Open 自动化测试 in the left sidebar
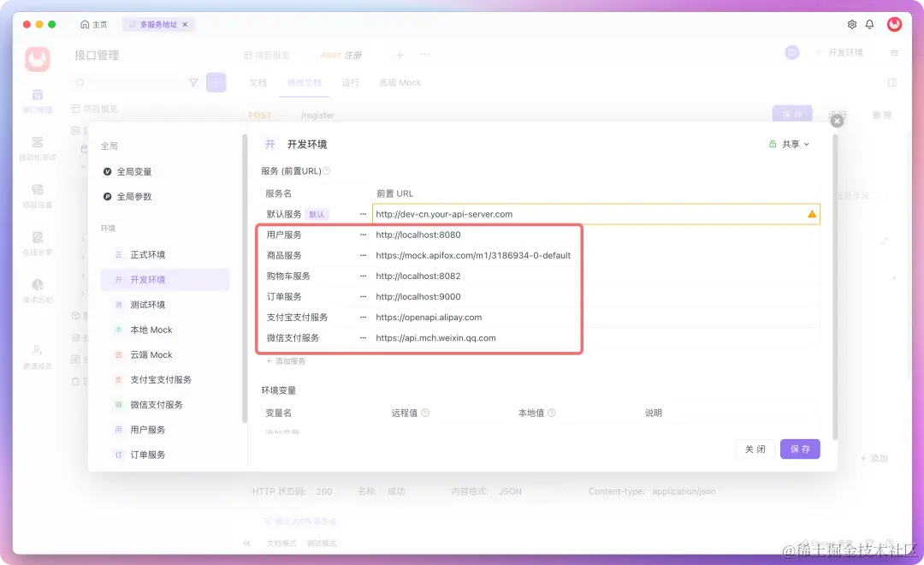The width and height of the screenshot is (924, 565). (x=37, y=148)
